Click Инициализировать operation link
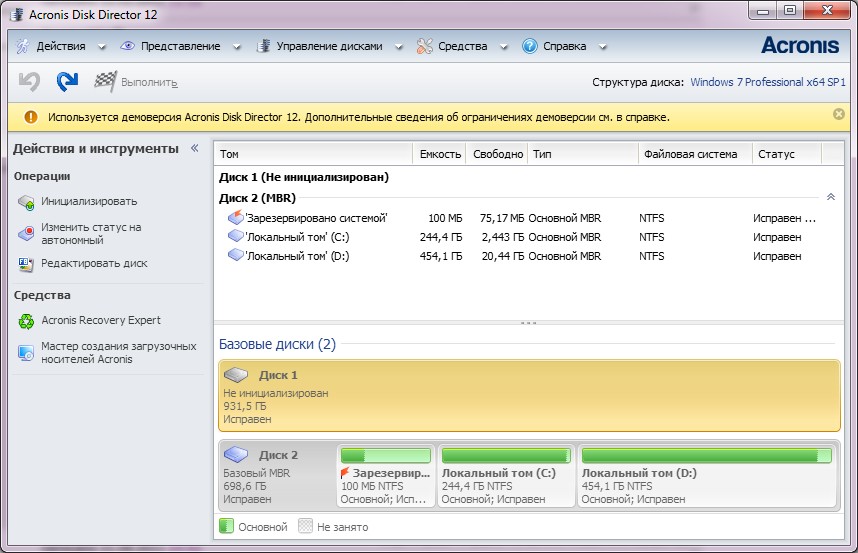This screenshot has height=553, width=858. 89,201
